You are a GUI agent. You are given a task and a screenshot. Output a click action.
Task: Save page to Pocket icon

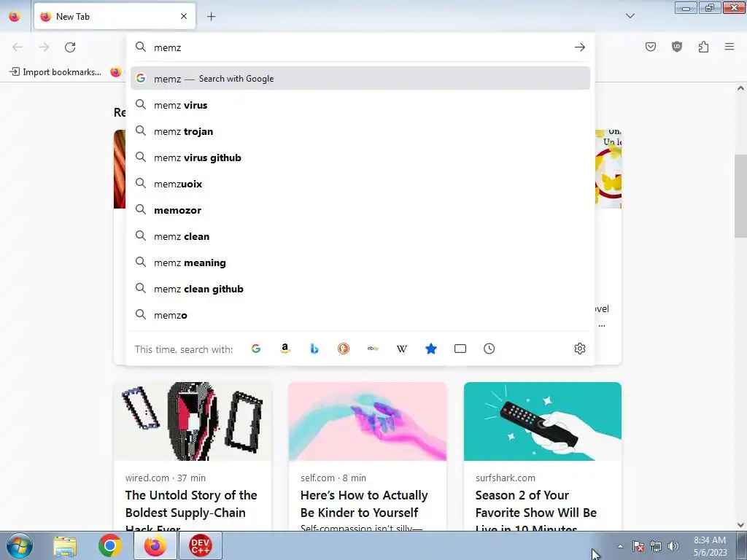click(x=651, y=47)
